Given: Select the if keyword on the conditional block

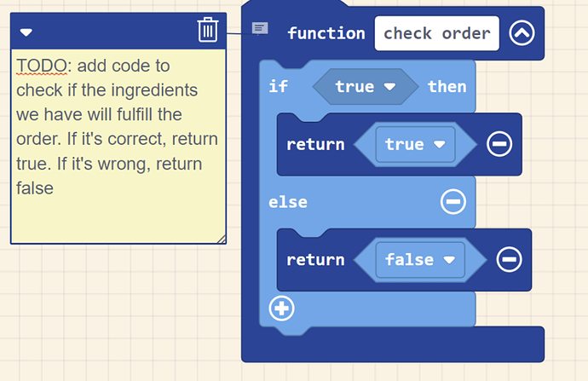Looking at the screenshot, I should 279,87.
